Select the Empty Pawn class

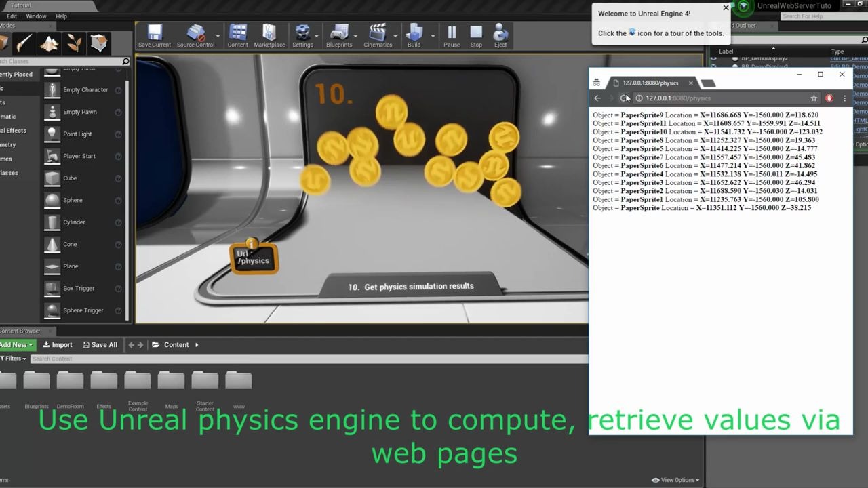pos(83,112)
